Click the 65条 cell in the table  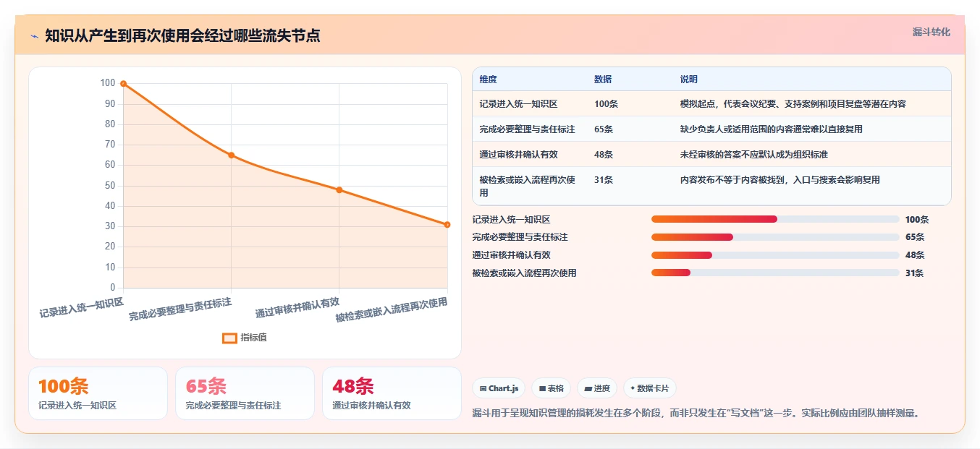[604, 129]
